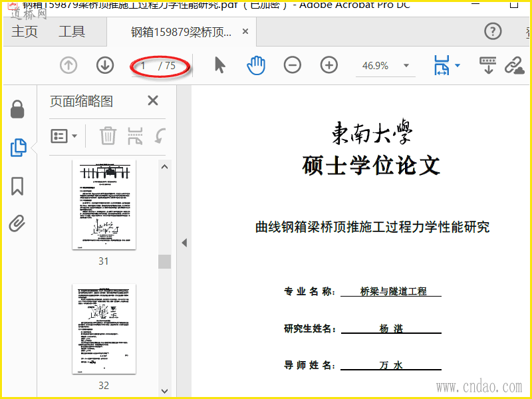The width and height of the screenshot is (532, 399).
Task: Open the 工具 tab
Action: [x=72, y=31]
